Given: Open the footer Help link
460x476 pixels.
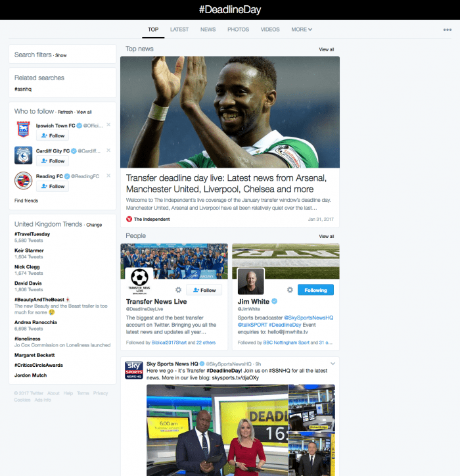Looking at the screenshot, I should tap(68, 393).
